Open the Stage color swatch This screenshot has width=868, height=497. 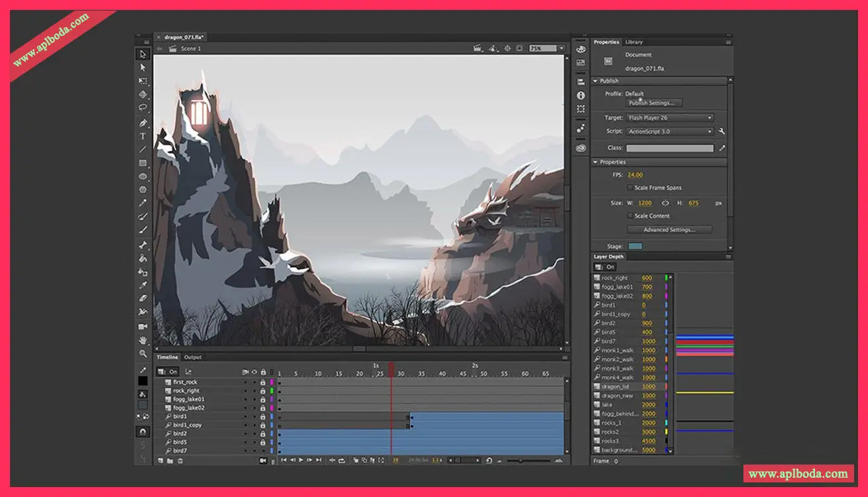(x=635, y=247)
